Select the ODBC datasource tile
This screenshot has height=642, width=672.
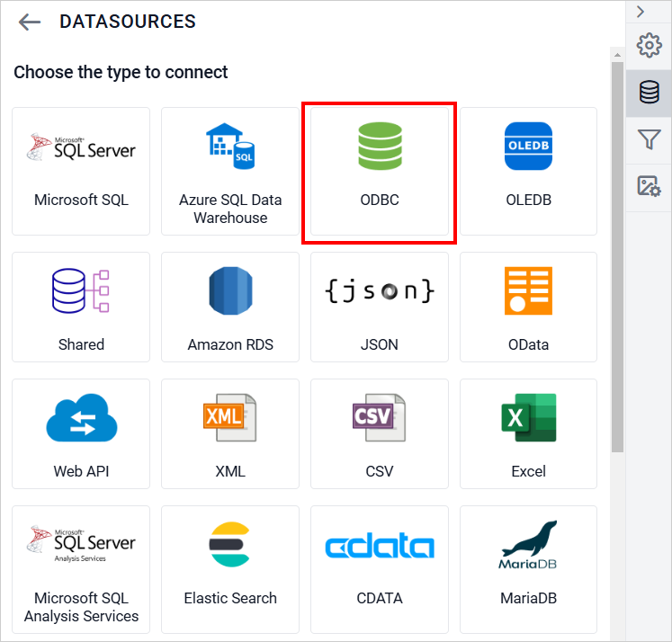(x=380, y=171)
